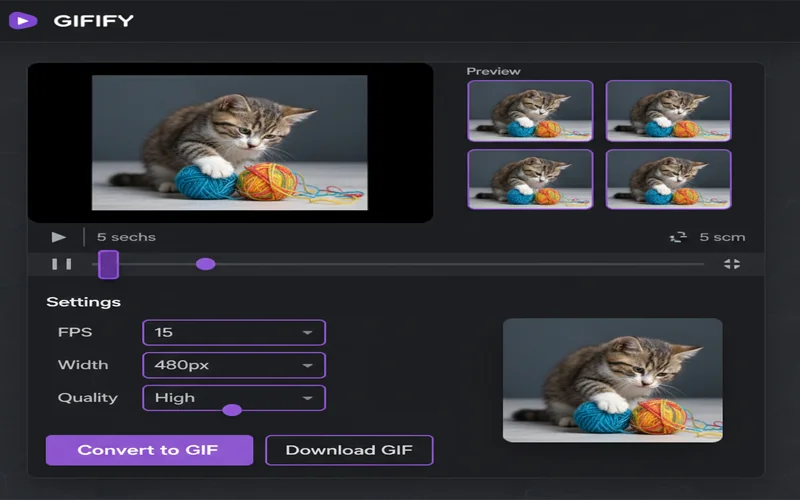
Task: Click the purple knob below the Quality dropdown
Action: [232, 410]
